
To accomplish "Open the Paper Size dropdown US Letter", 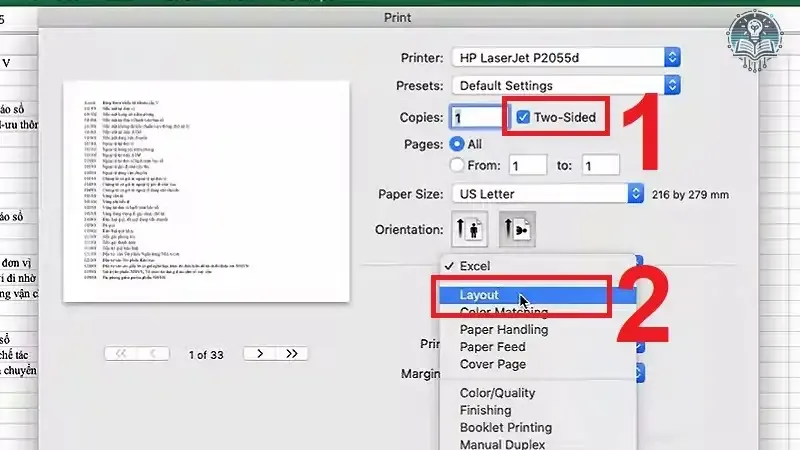I will pos(547,194).
